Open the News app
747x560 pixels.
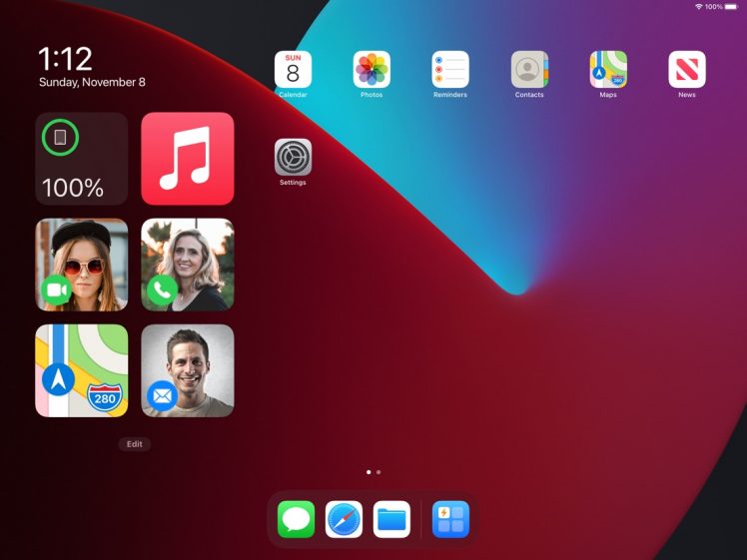pyautogui.click(x=687, y=69)
